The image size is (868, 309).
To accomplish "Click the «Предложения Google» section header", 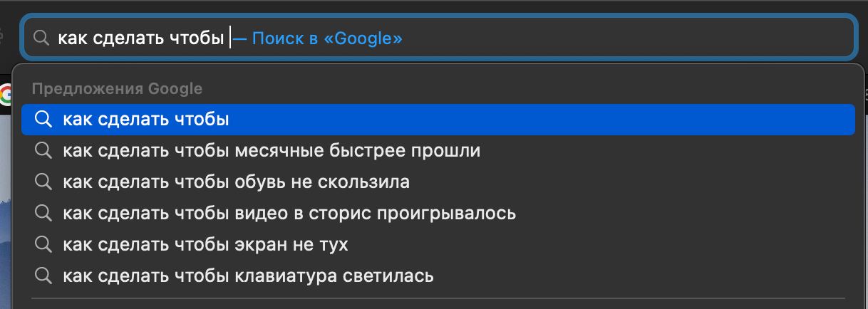I will tap(117, 89).
